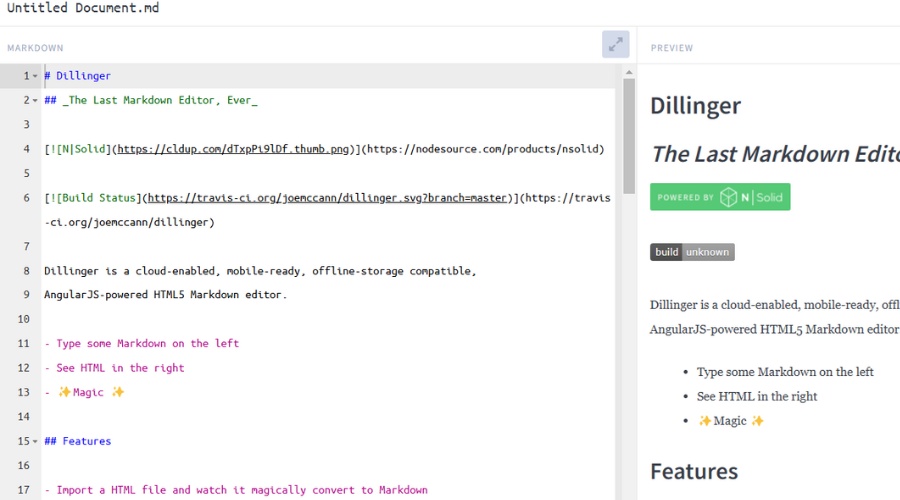Click the Dillinger heading in the preview
This screenshot has height=500, width=900.
(x=695, y=106)
